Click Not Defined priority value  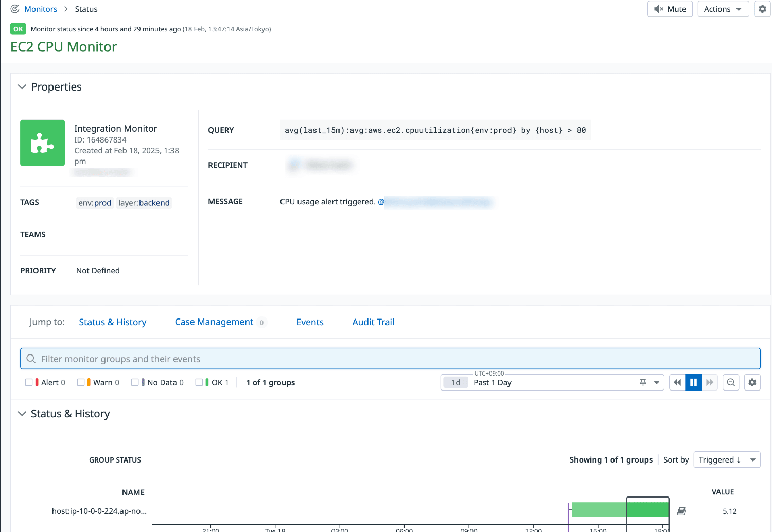tap(98, 271)
